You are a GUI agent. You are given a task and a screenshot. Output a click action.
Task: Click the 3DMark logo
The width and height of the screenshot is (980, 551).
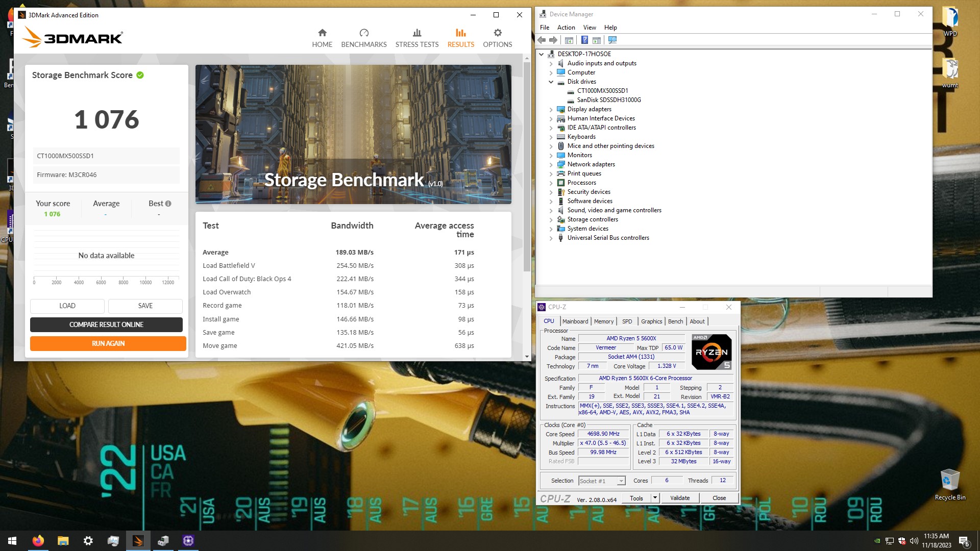tap(72, 37)
